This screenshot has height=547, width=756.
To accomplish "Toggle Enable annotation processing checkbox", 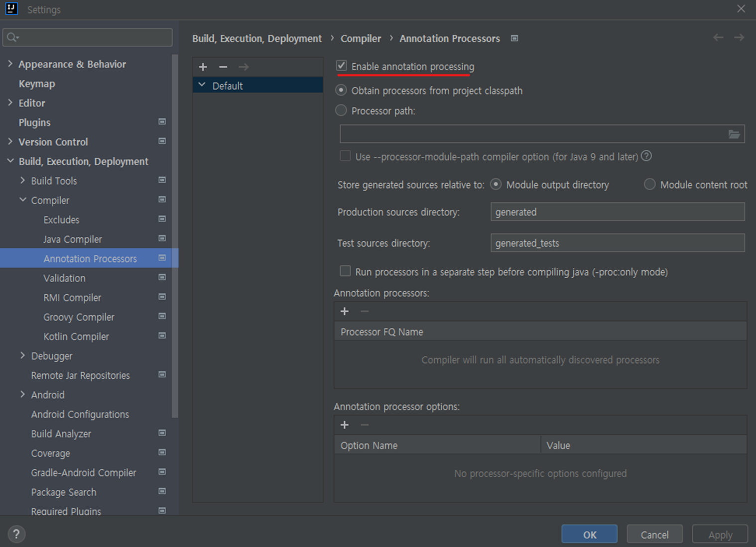I will pyautogui.click(x=342, y=66).
